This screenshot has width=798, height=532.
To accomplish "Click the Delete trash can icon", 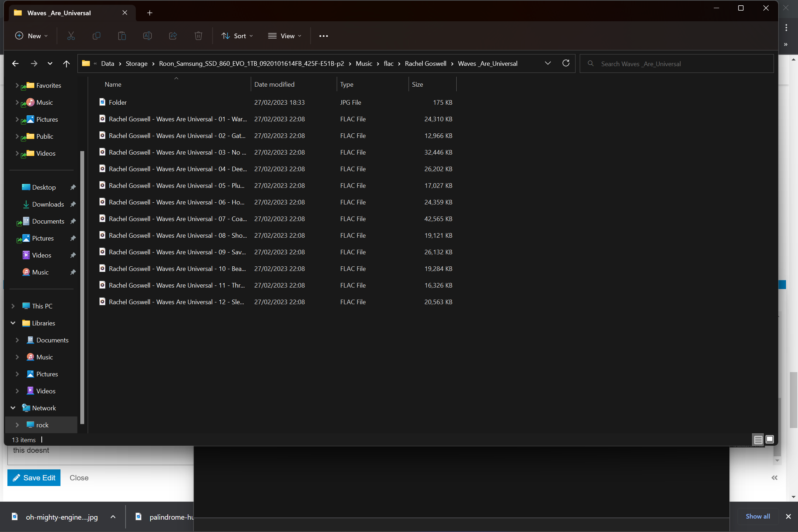I will pos(198,36).
